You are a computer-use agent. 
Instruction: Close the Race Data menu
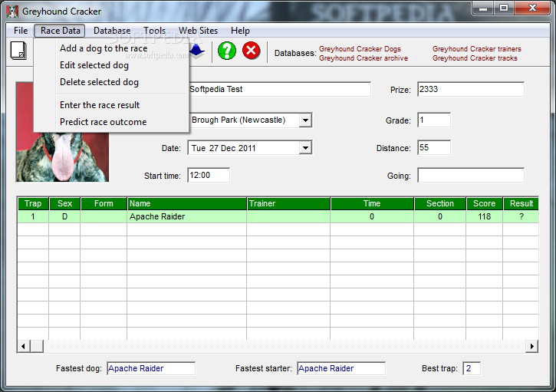click(60, 31)
